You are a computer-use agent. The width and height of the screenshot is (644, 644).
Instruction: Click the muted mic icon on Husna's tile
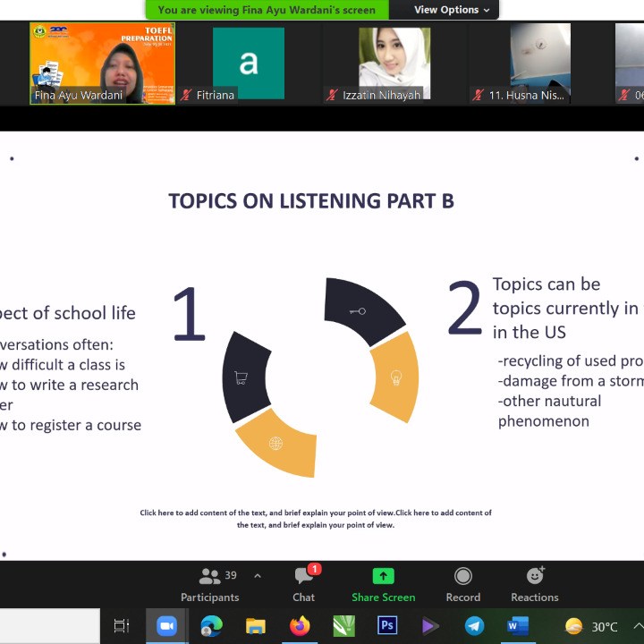pos(479,95)
